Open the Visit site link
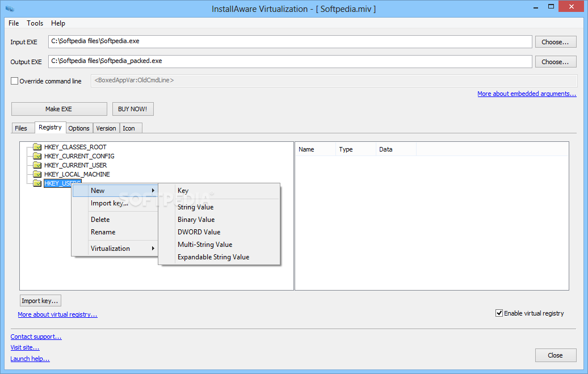Image resolution: width=588 pixels, height=374 pixels. pyautogui.click(x=25, y=347)
